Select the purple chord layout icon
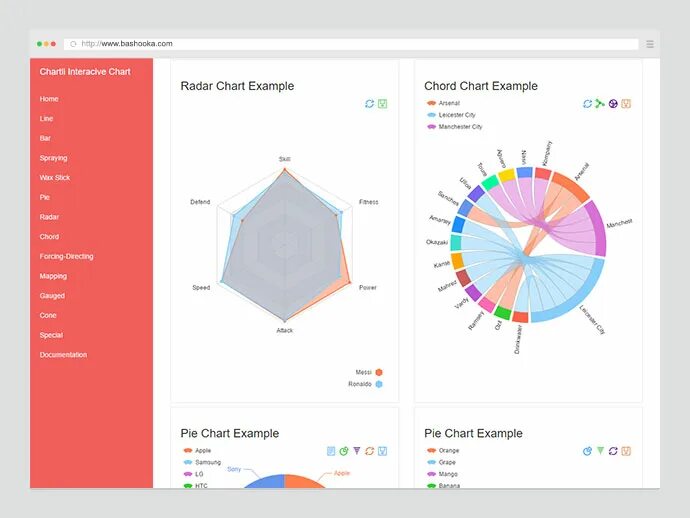The image size is (690, 518). pyautogui.click(x=613, y=103)
